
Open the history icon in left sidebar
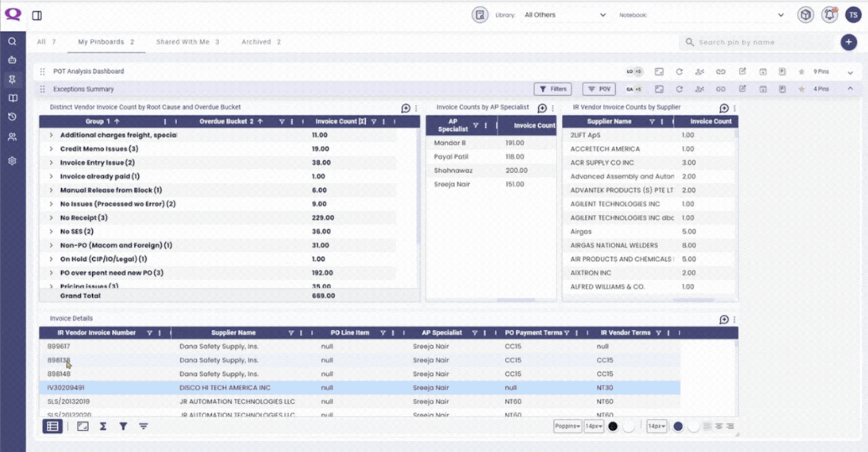12,117
